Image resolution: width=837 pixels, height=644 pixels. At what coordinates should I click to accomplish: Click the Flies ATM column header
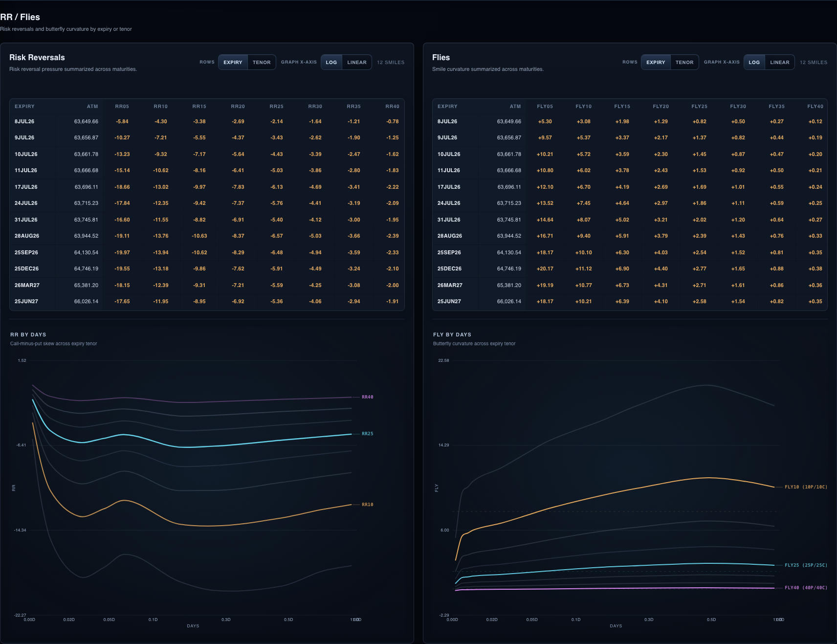click(x=515, y=106)
